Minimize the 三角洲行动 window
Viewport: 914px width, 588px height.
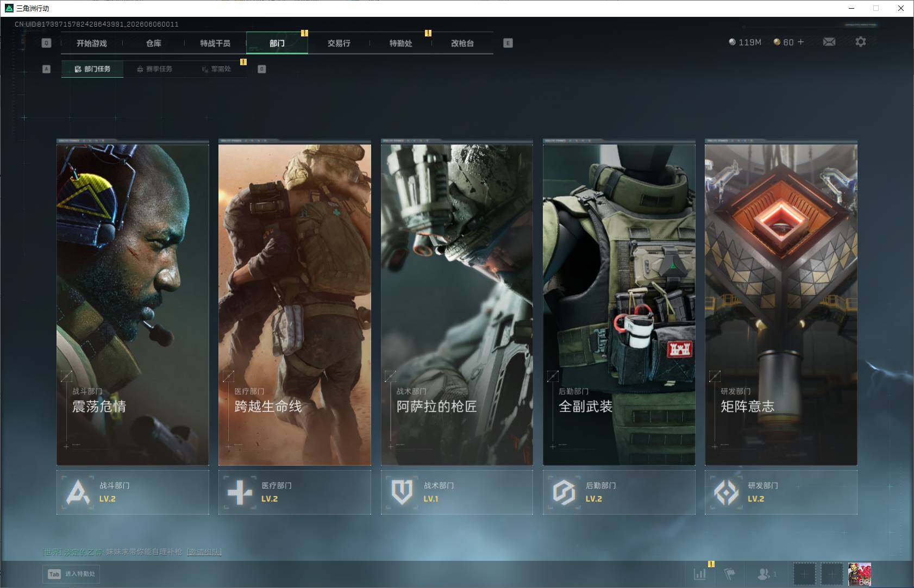(852, 8)
